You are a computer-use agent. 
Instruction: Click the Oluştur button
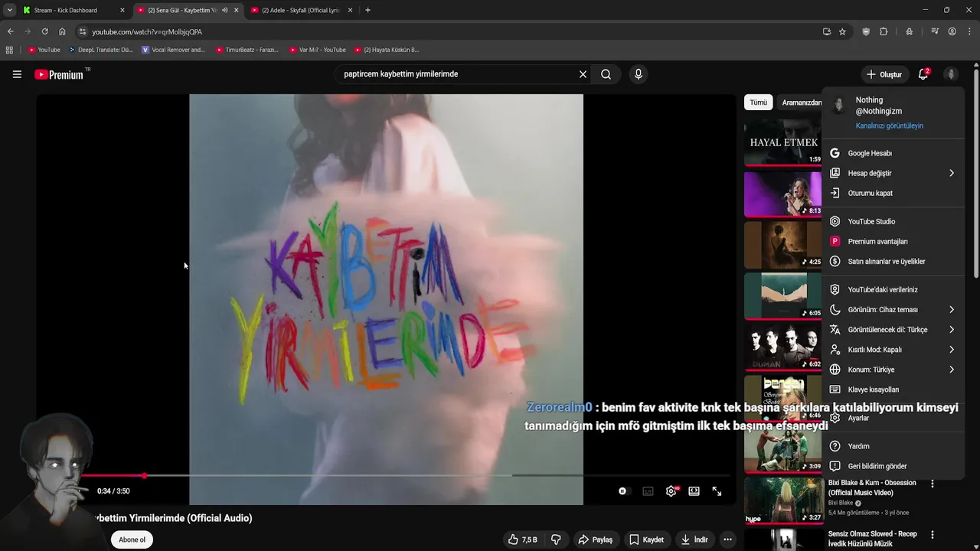pos(884,74)
